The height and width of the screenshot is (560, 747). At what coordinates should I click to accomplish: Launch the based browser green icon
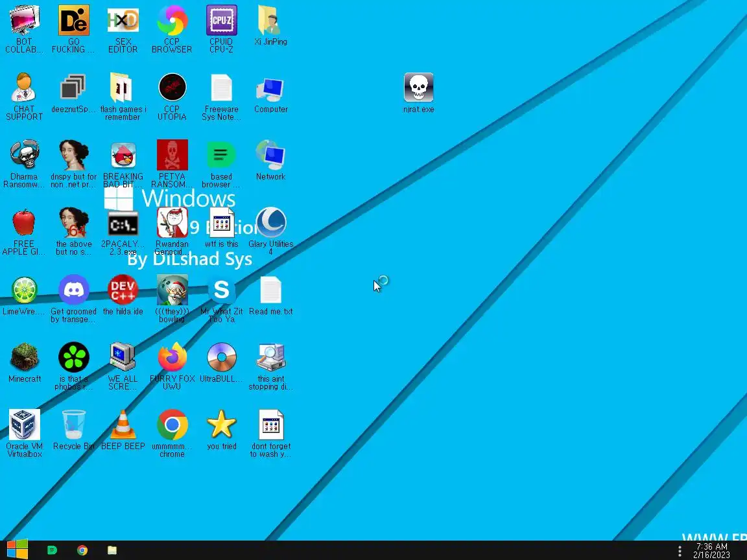pos(222,164)
